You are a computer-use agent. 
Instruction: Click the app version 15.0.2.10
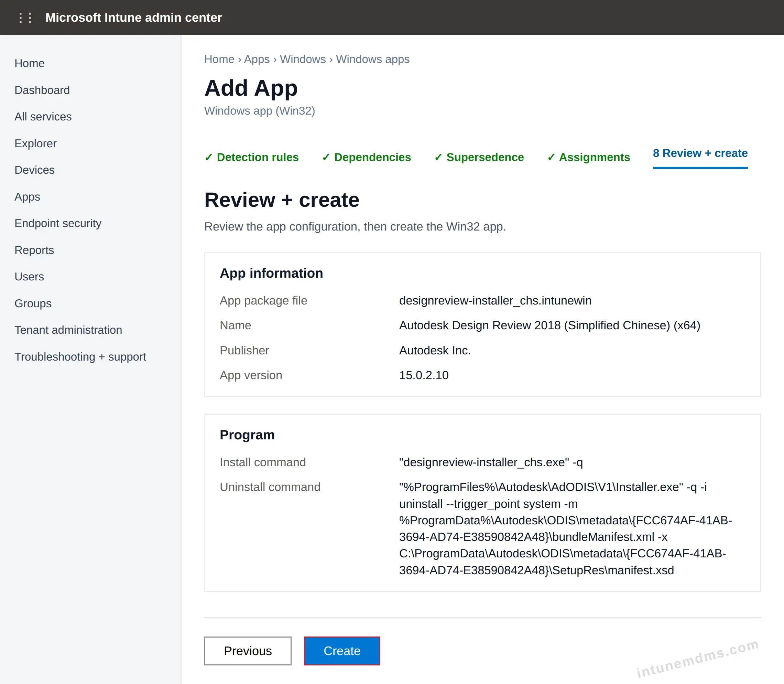(x=424, y=375)
